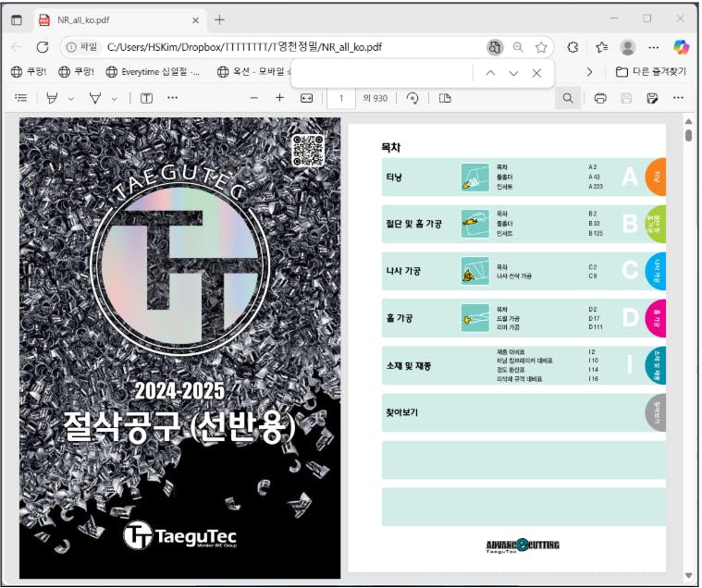This screenshot has width=702, height=588.
Task: Select the PDF draw tool
Action: (95, 98)
